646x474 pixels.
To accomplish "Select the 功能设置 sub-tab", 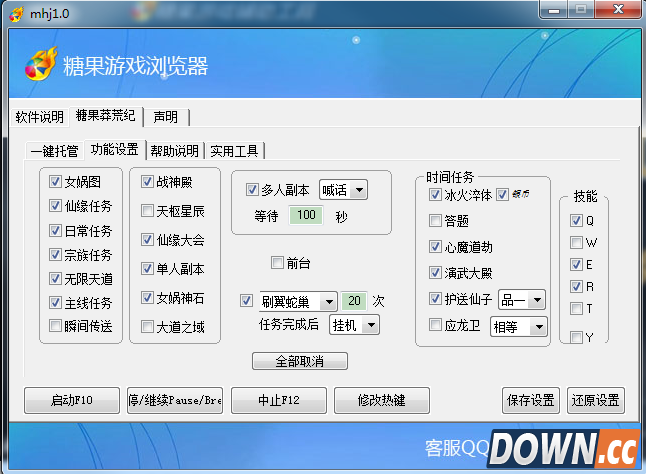I will point(115,149).
